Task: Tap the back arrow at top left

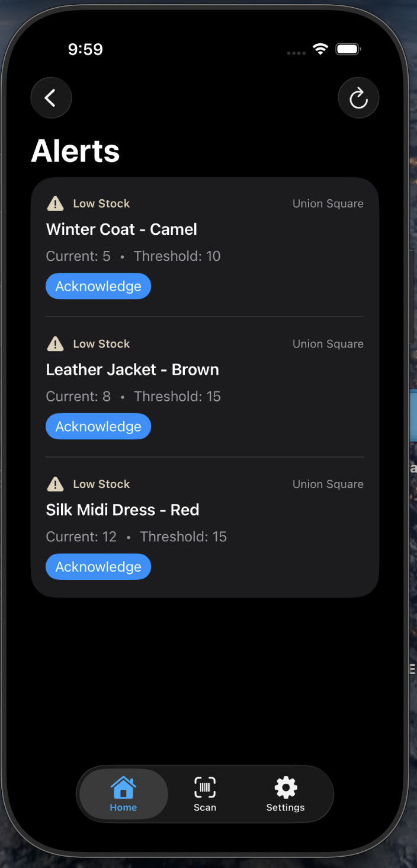Action: 51,97
